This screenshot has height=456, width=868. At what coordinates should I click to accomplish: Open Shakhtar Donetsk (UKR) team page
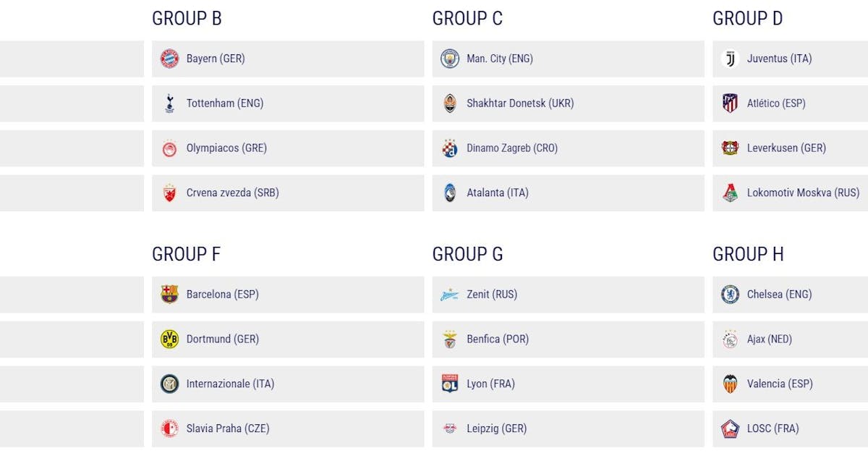tap(520, 104)
